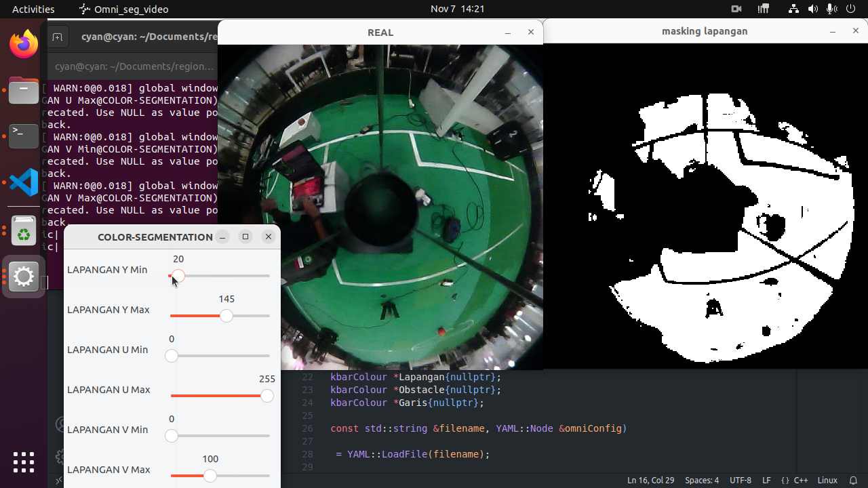The width and height of the screenshot is (868, 488).
Task: Click the COLOR-SEGMENTATION title text
Action: pyautogui.click(x=155, y=237)
